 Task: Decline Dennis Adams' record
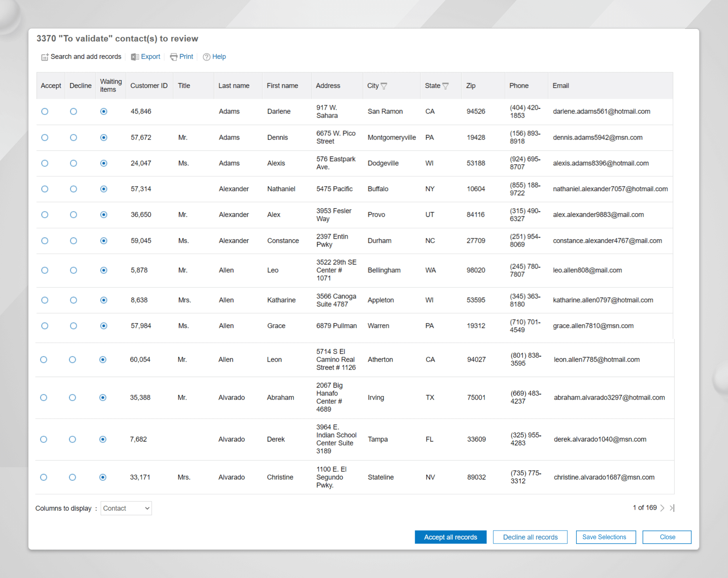click(73, 137)
